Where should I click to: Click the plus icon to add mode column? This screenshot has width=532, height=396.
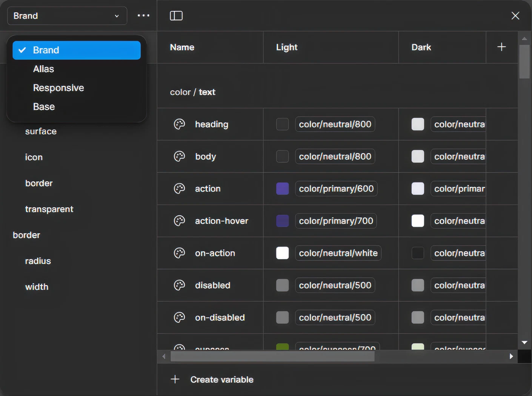click(x=501, y=47)
